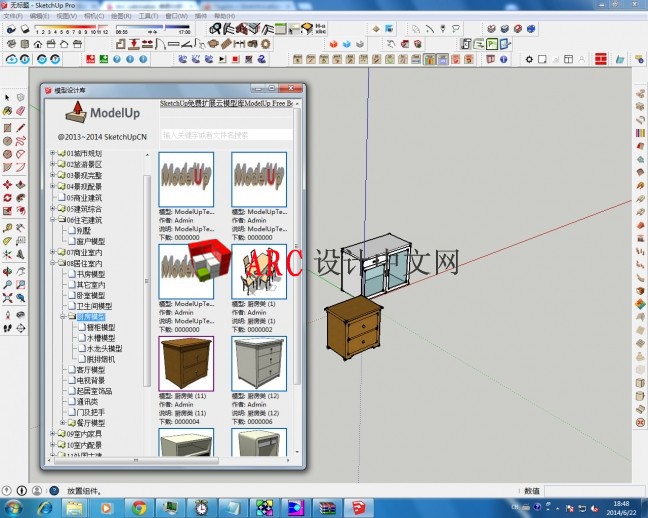Collapse the 08居住室内 folder

click(53, 263)
